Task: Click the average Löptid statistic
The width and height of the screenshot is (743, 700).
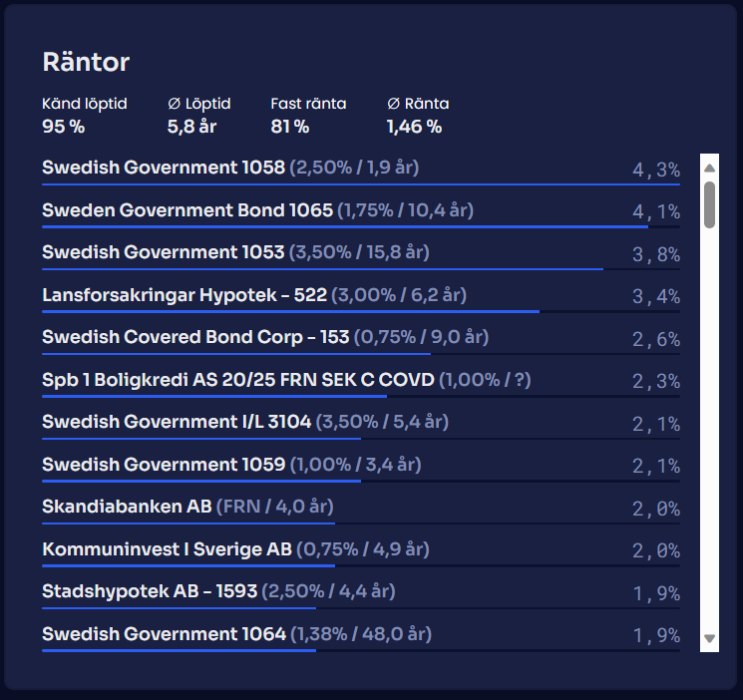Action: 198,115
